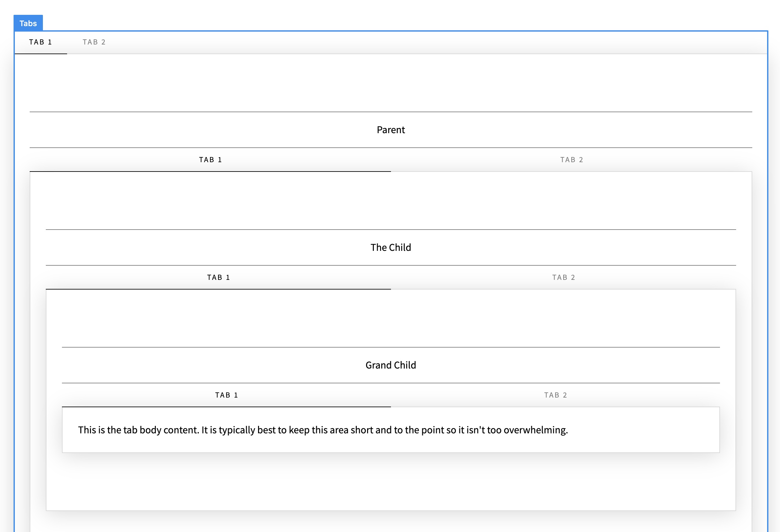Image resolution: width=780 pixels, height=532 pixels.
Task: Open Tab 1 under the Parent heading
Action: [x=210, y=160]
